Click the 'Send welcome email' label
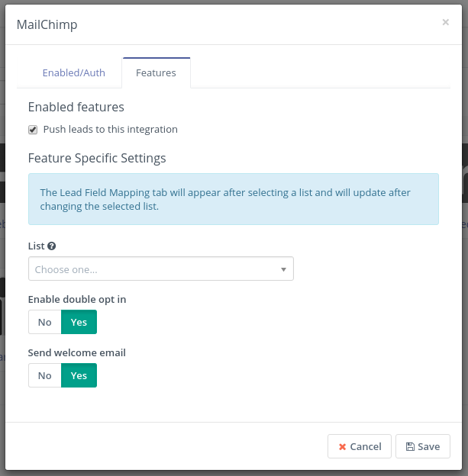This screenshot has height=476, width=468. point(77,353)
